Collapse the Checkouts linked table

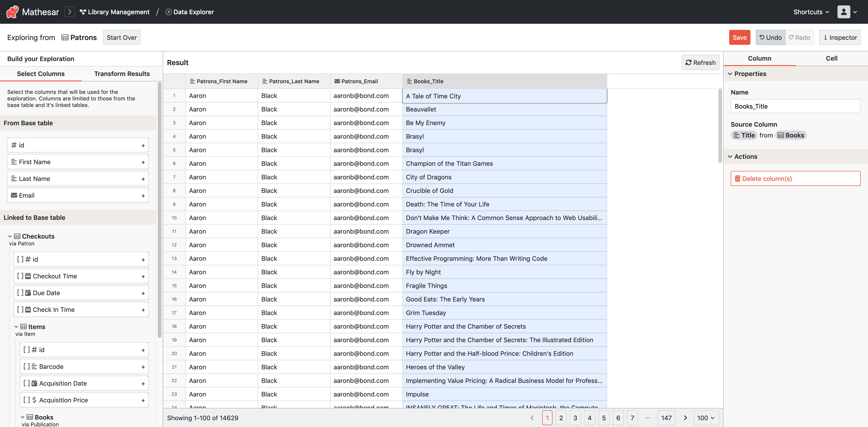click(10, 236)
